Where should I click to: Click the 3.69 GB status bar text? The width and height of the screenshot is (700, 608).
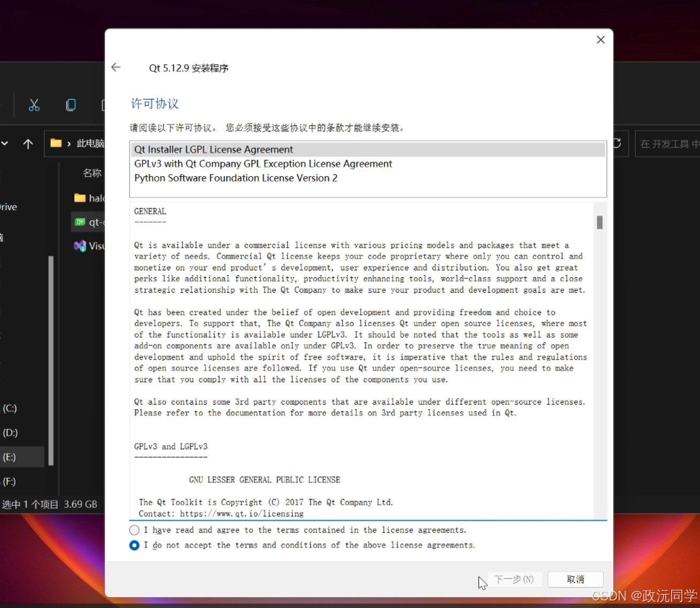pos(80,504)
